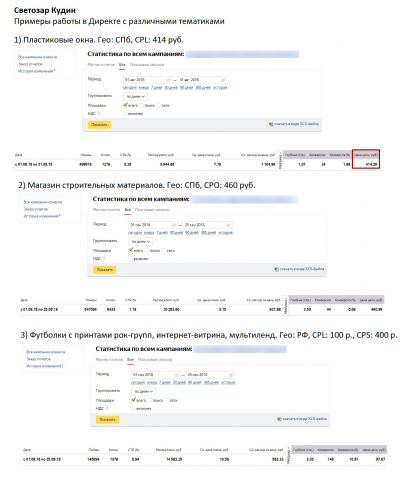Click 'история' period link in T-shirts report
The width and height of the screenshot is (411, 480).
click(x=228, y=383)
